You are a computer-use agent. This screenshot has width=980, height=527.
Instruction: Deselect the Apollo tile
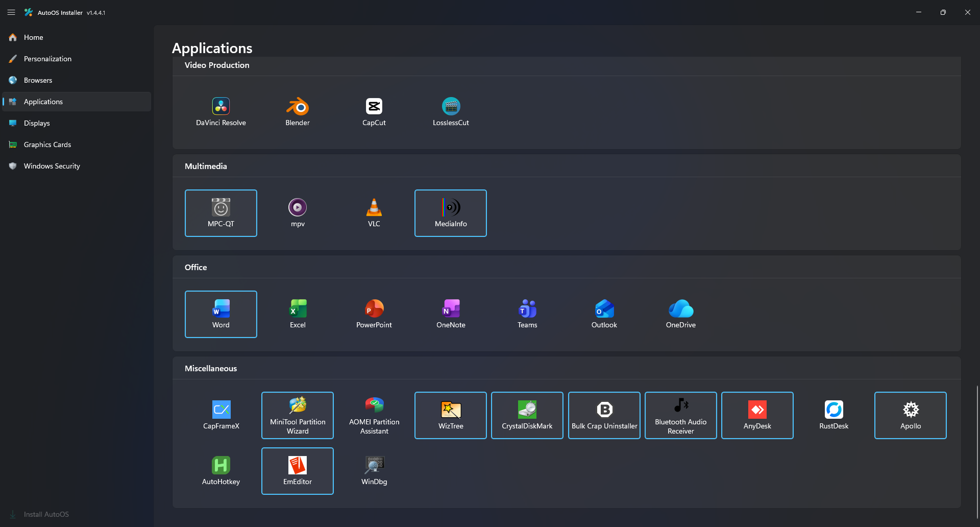point(911,415)
